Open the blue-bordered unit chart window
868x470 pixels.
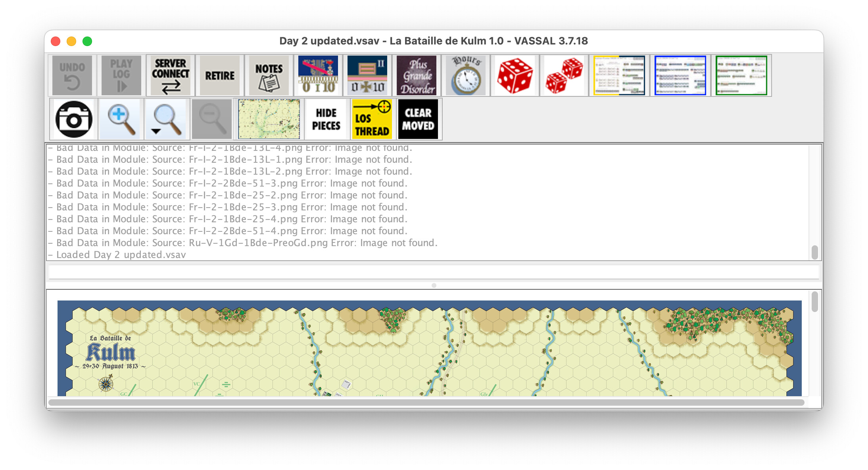680,75
